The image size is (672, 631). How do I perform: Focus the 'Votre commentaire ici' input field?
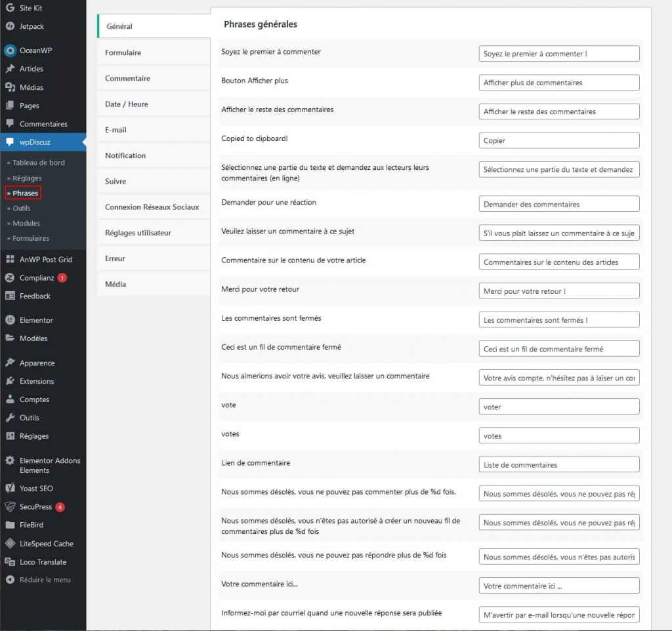pyautogui.click(x=558, y=586)
